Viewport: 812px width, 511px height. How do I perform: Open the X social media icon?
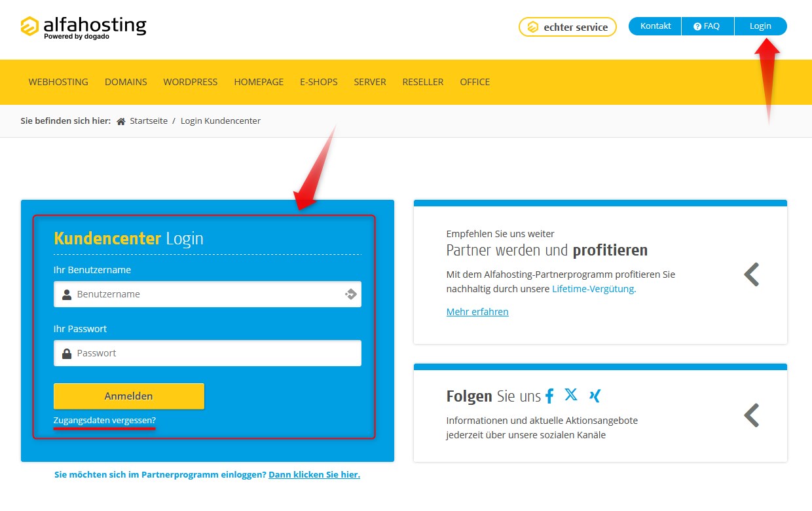pos(571,395)
